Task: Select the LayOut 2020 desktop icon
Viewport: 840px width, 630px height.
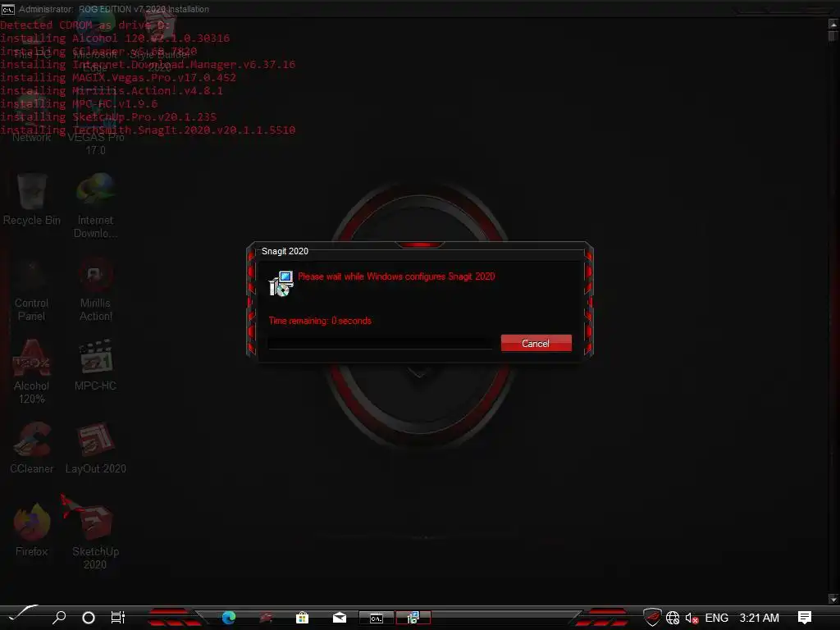Action: point(95,449)
